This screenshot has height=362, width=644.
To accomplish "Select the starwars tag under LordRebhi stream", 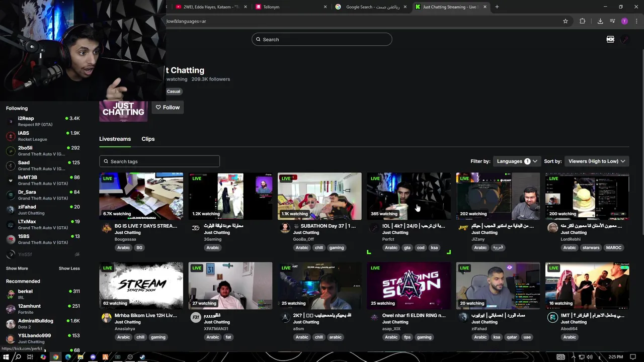I will [x=591, y=247].
